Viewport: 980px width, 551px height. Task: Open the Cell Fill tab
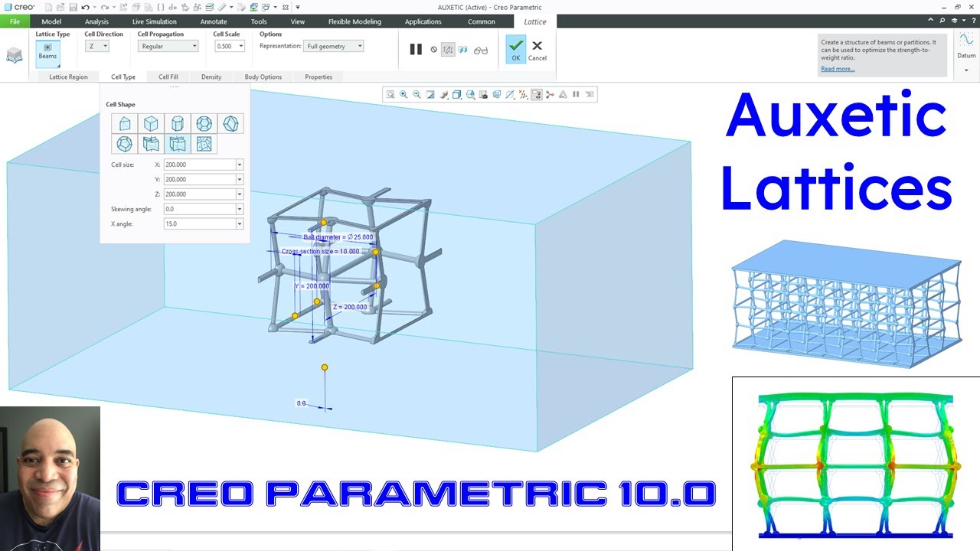tap(168, 77)
